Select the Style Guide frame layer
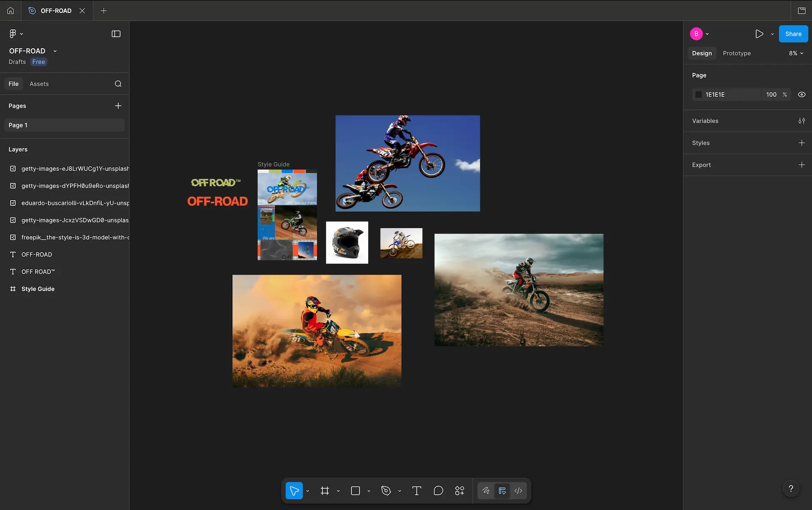This screenshot has width=812, height=510. pyautogui.click(x=38, y=289)
